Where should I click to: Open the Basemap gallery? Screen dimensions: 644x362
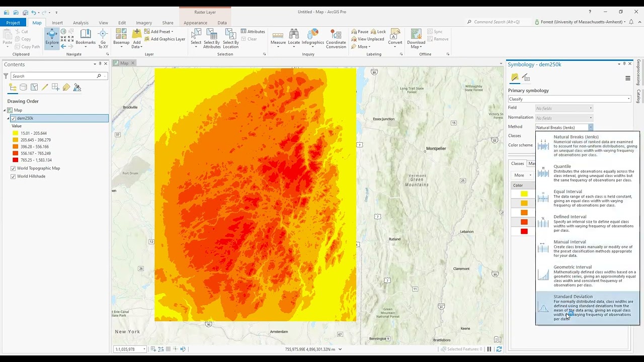121,38
